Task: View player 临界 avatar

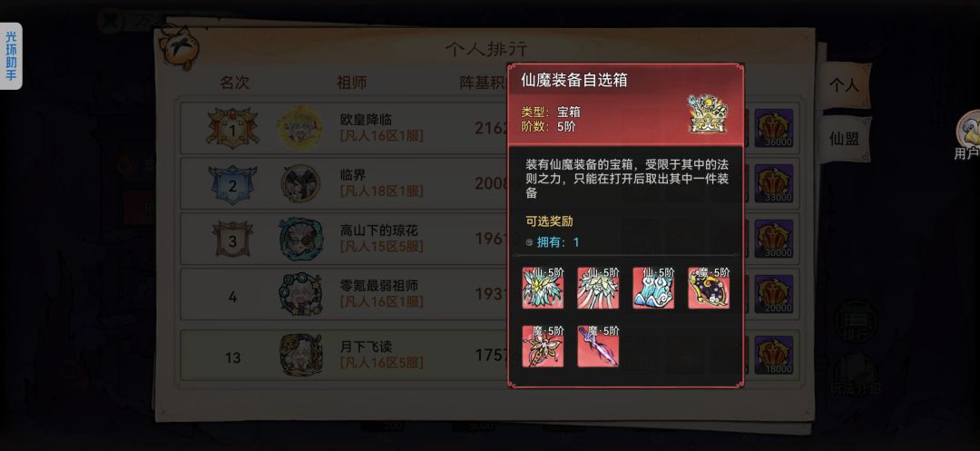Action: click(x=300, y=183)
